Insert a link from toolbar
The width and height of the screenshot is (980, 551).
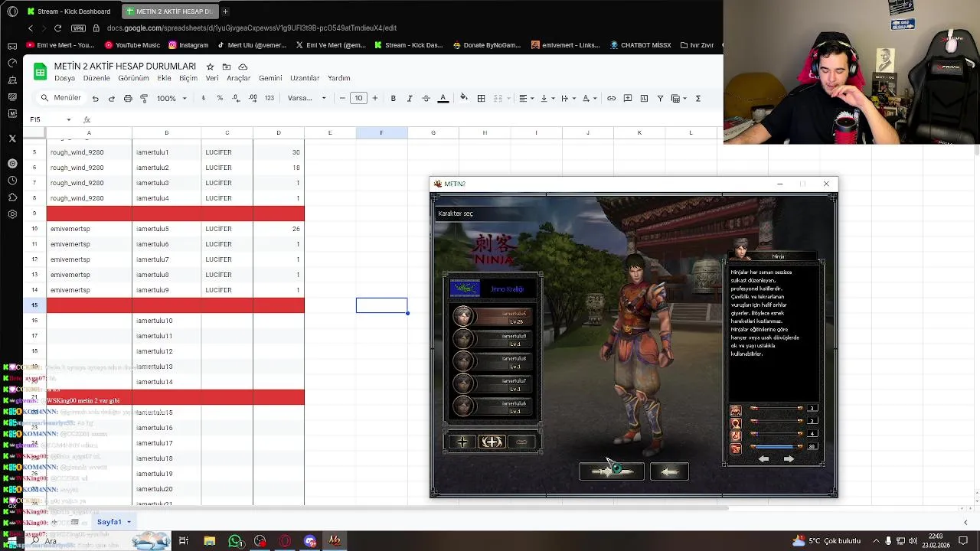pos(611,98)
